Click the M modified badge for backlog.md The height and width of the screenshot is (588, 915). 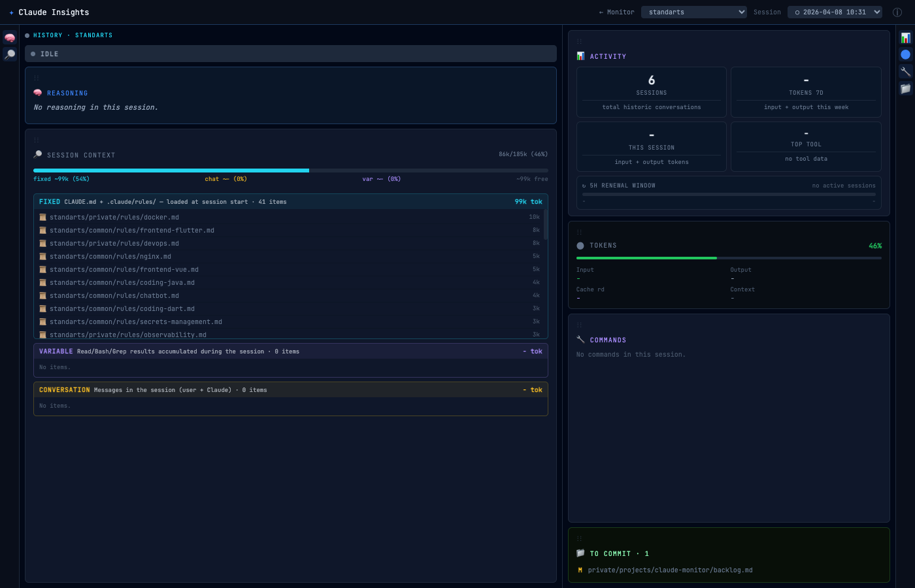pos(580,570)
